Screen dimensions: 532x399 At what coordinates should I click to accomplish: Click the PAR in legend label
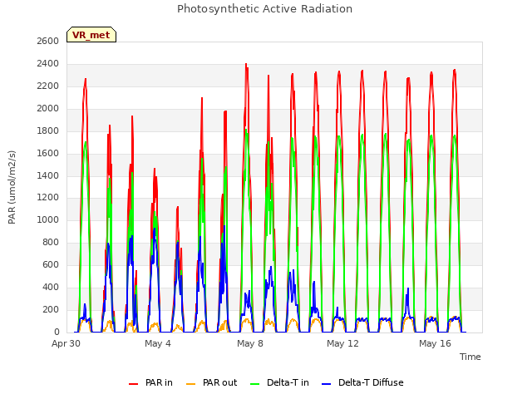tap(159, 382)
